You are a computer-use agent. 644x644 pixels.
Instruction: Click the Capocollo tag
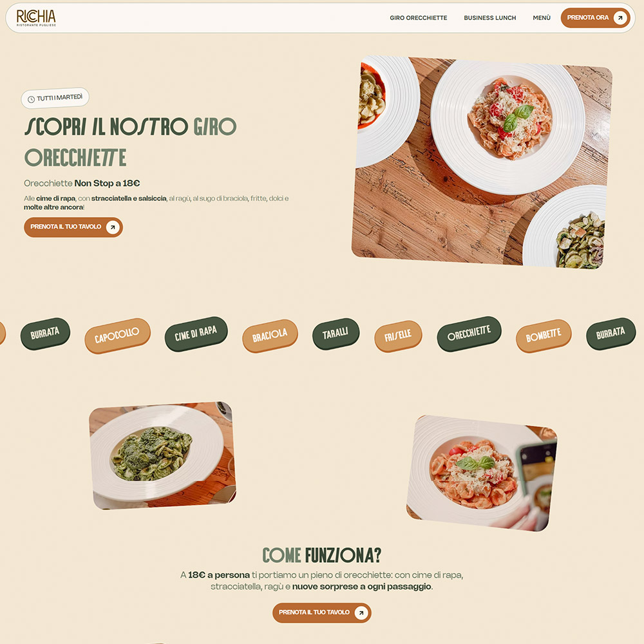(x=117, y=336)
